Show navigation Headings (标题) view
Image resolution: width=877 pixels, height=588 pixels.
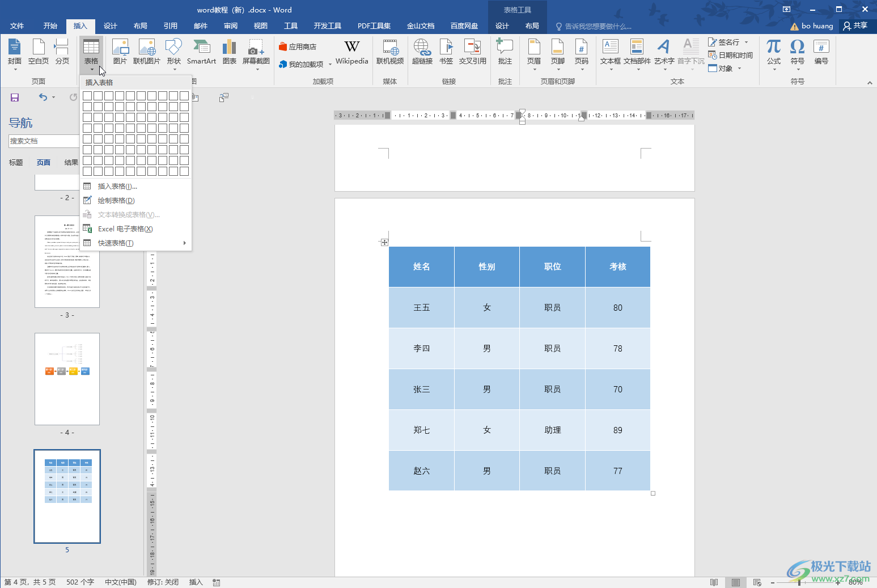click(x=16, y=163)
